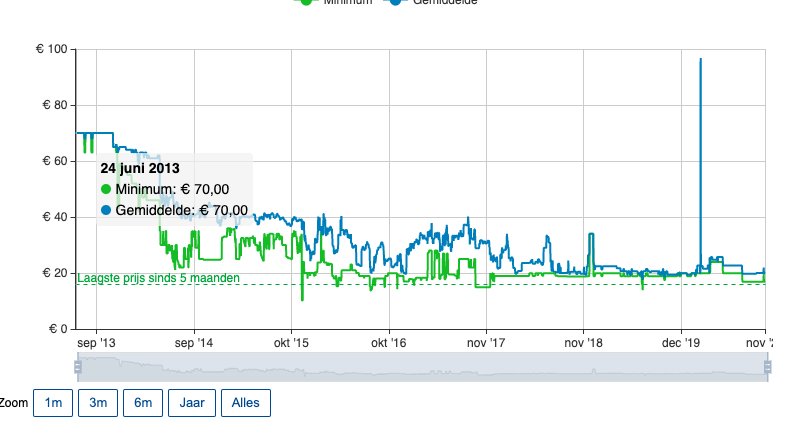Grab right handle of range navigator
798x443 pixels.
(767, 367)
